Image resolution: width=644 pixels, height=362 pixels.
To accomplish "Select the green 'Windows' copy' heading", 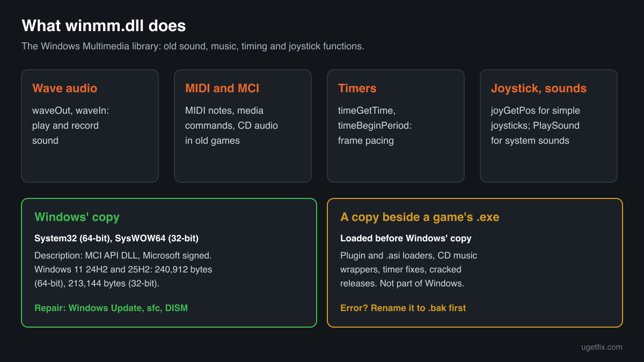I will (x=77, y=217).
